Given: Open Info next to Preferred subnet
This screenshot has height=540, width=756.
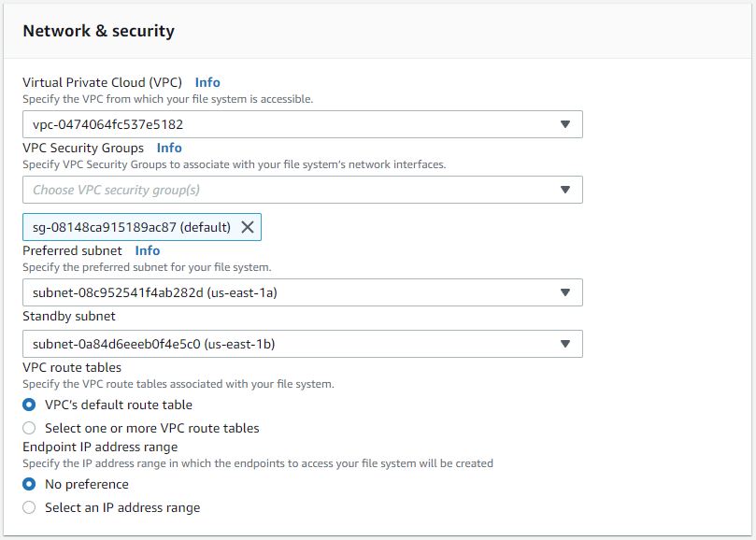Looking at the screenshot, I should point(148,250).
